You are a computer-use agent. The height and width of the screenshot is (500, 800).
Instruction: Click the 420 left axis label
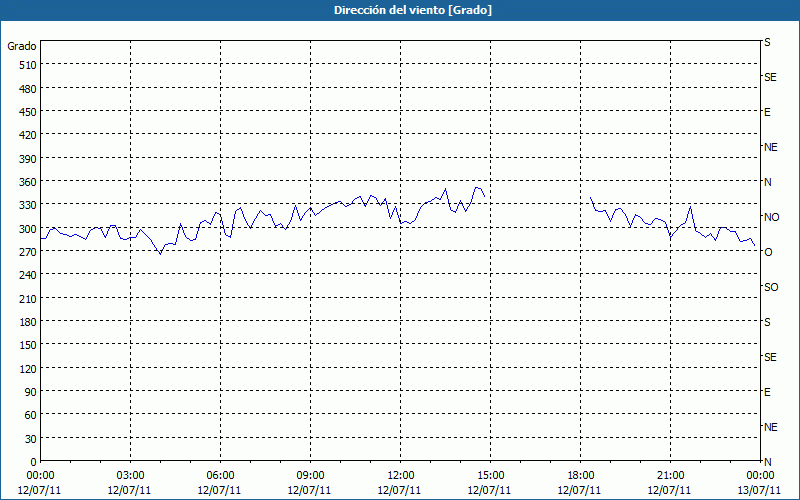click(x=28, y=135)
